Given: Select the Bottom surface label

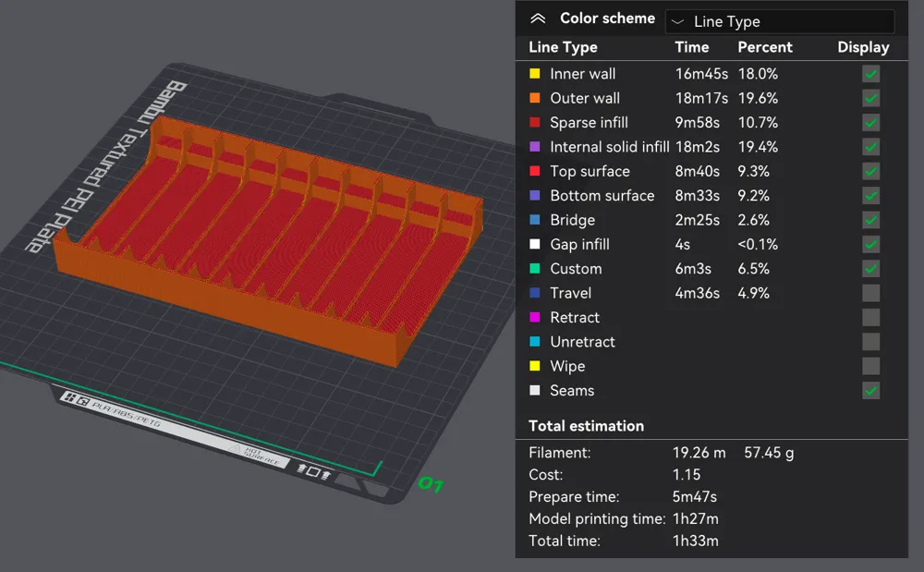Looking at the screenshot, I should coord(602,196).
